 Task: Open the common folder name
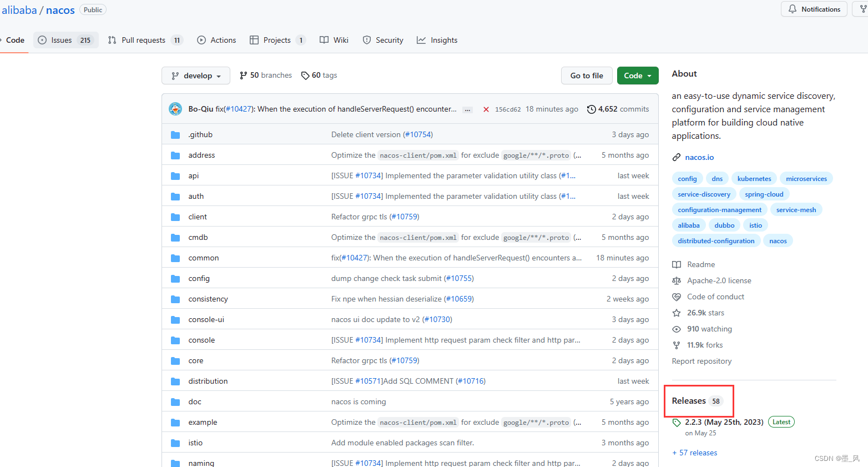(x=203, y=258)
